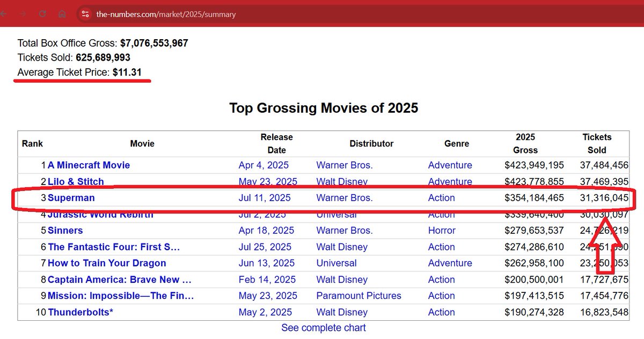
Task: Click the address bar URL the-numbers.com
Action: coord(166,14)
